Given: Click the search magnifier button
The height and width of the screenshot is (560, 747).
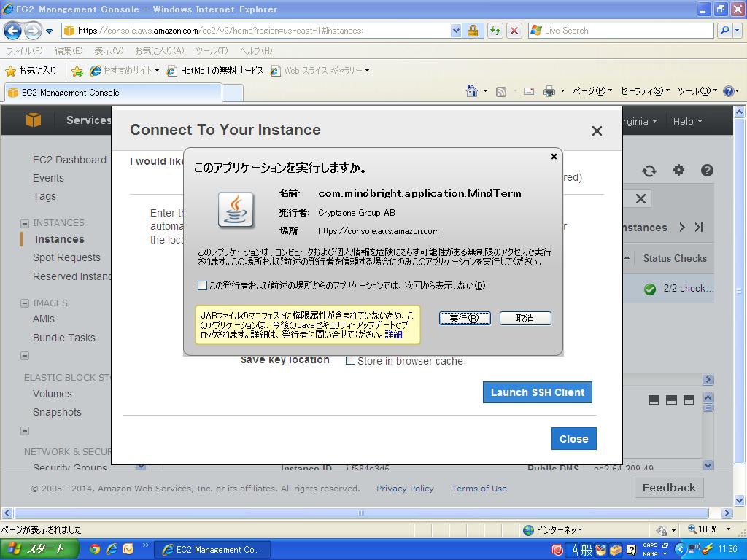Looking at the screenshot, I should coord(724,31).
